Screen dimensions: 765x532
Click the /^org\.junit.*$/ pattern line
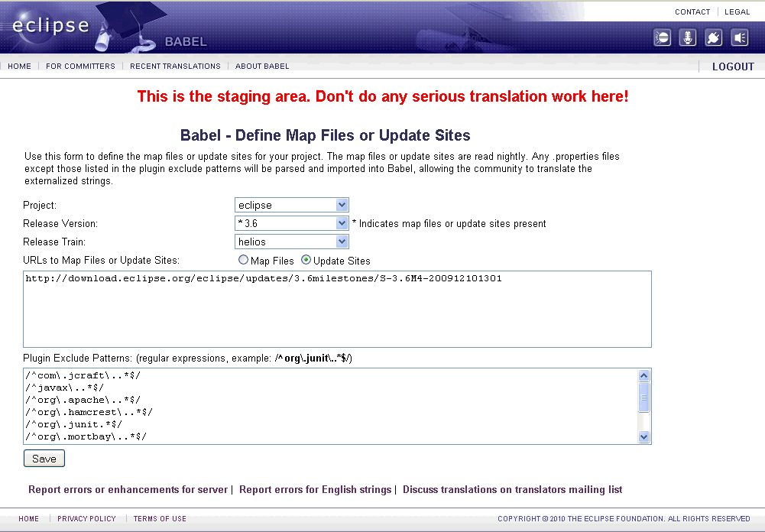(x=73, y=424)
